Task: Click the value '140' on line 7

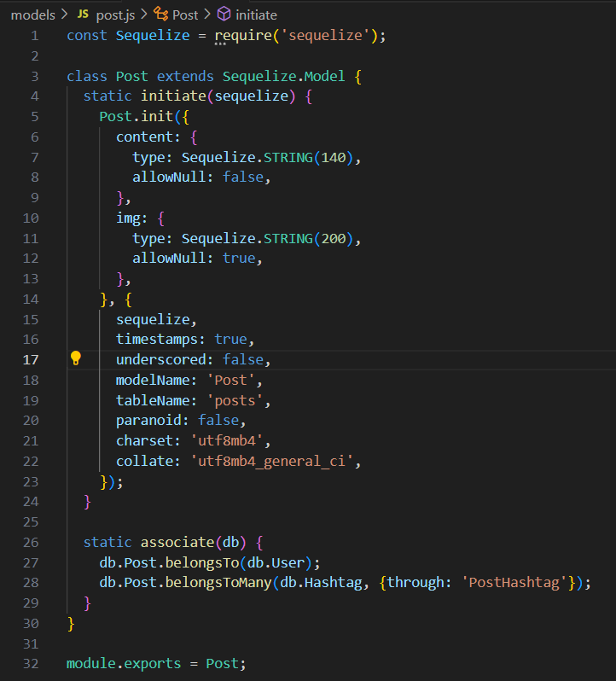Action: (x=334, y=157)
